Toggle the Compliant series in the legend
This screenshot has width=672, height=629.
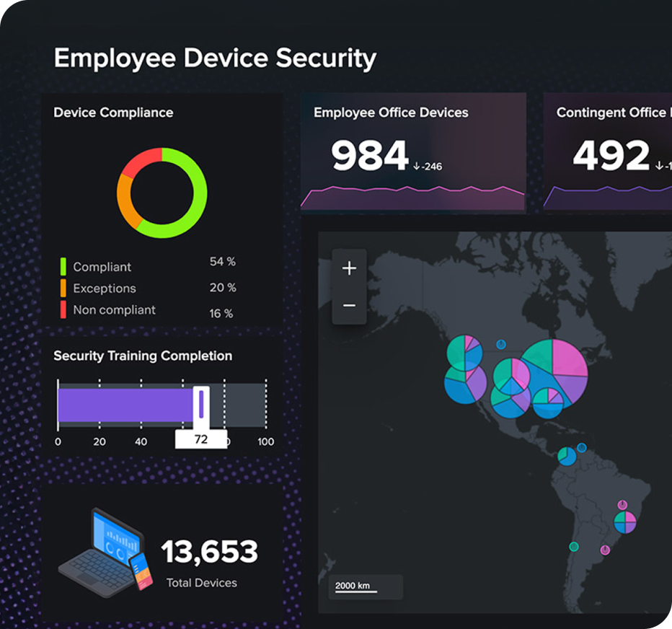(x=101, y=266)
